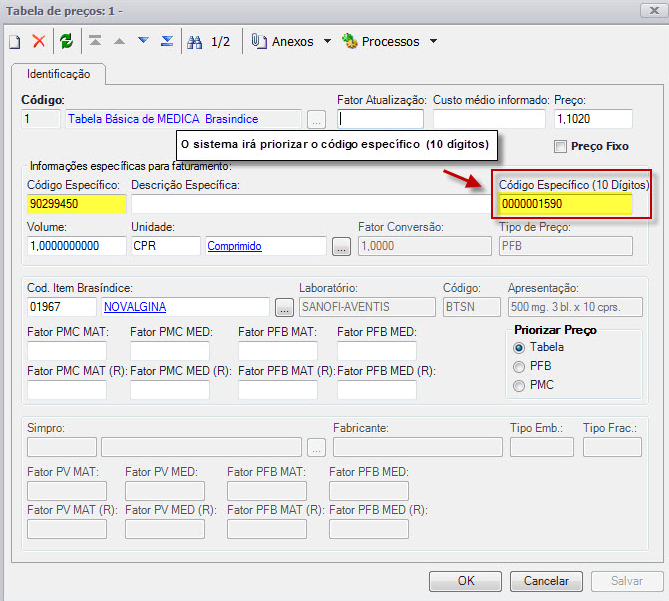
Task: Click the green refresh arrows icon
Action: (67, 41)
